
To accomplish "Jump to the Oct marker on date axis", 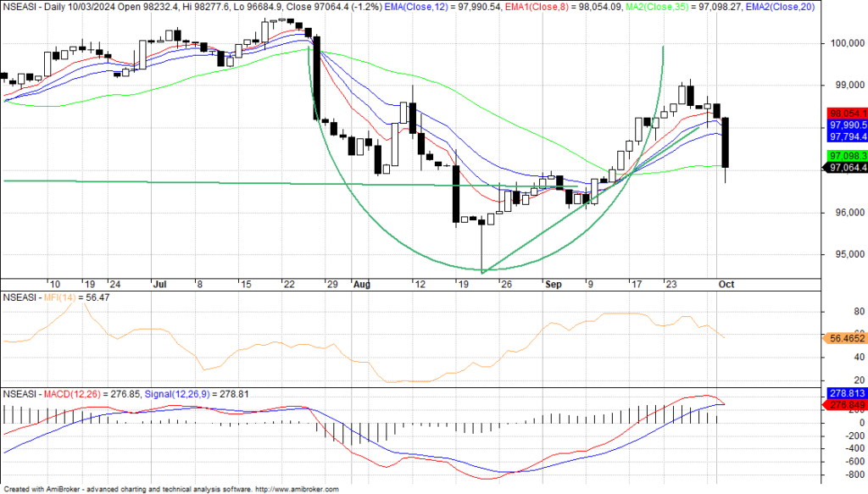I will click(726, 285).
